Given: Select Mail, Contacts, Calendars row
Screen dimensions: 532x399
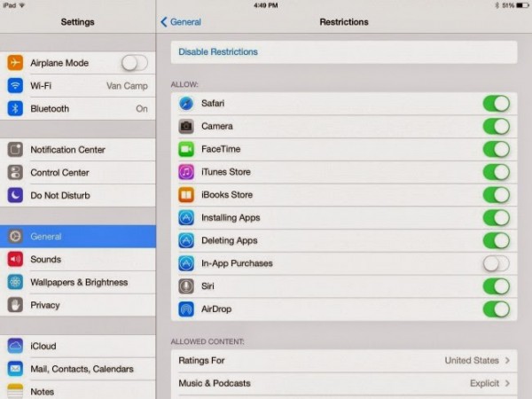Looking at the screenshot, I should (x=78, y=369).
